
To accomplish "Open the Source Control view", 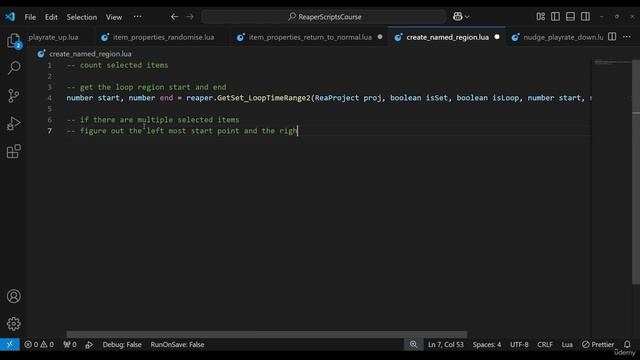I will 13,96.
